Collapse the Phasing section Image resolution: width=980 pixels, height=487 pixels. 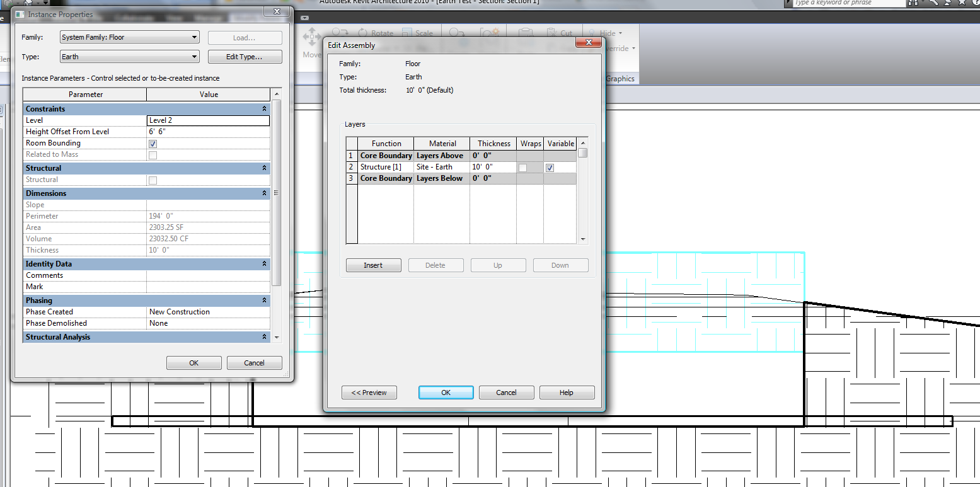(x=265, y=301)
